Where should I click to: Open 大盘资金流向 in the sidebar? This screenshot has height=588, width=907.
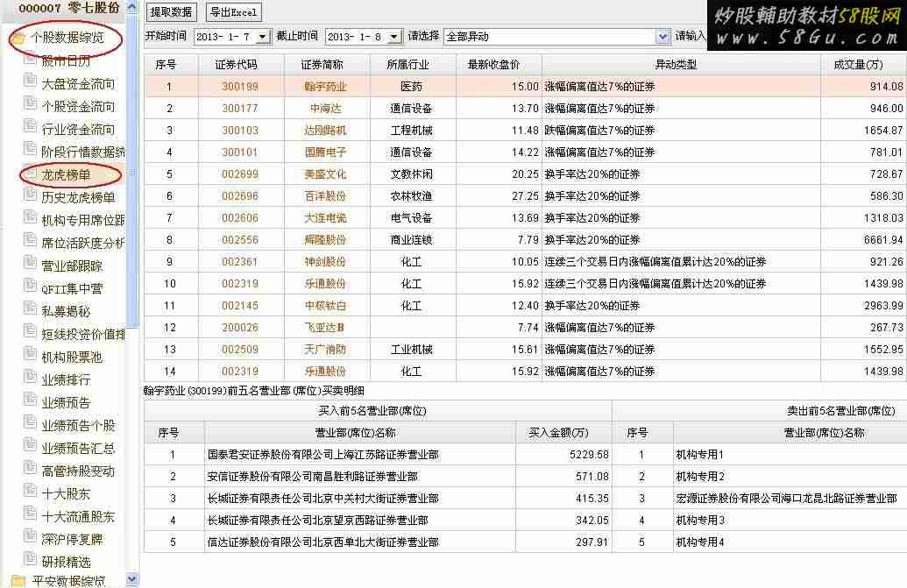77,84
